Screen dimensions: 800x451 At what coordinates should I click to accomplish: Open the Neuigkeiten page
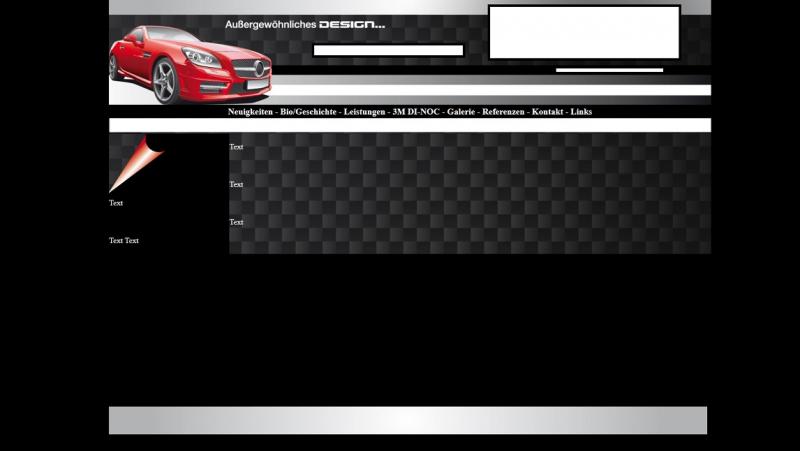pos(250,112)
